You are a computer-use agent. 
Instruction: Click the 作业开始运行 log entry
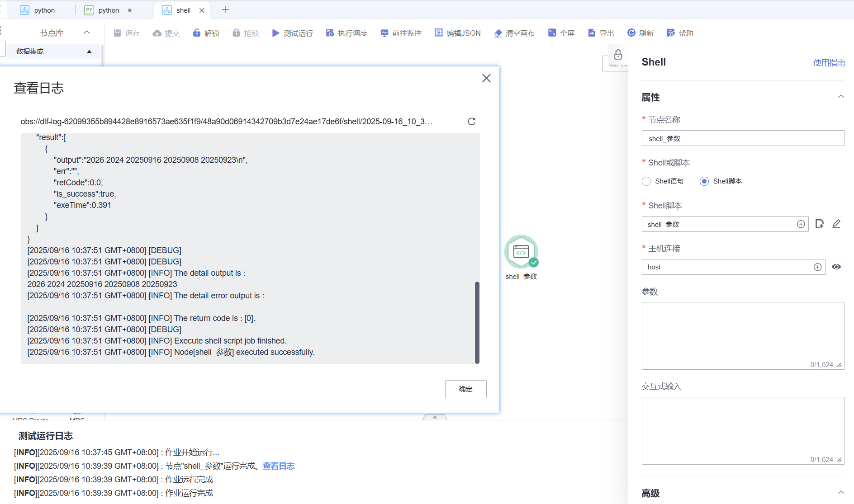tap(117, 452)
